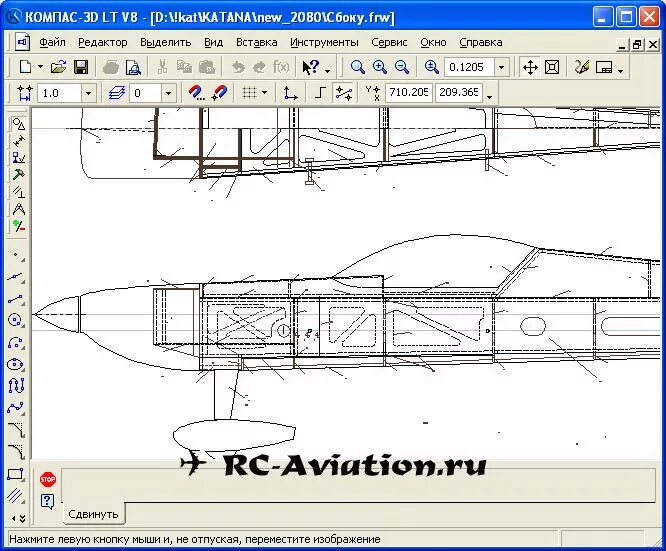The height and width of the screenshot is (551, 666).
Task: Click the Redo arrow icon
Action: pyautogui.click(x=259, y=67)
